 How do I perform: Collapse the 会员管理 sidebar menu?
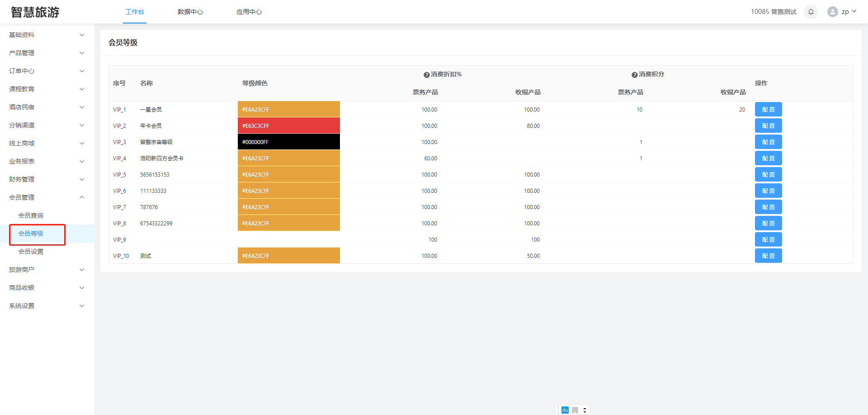coord(47,197)
